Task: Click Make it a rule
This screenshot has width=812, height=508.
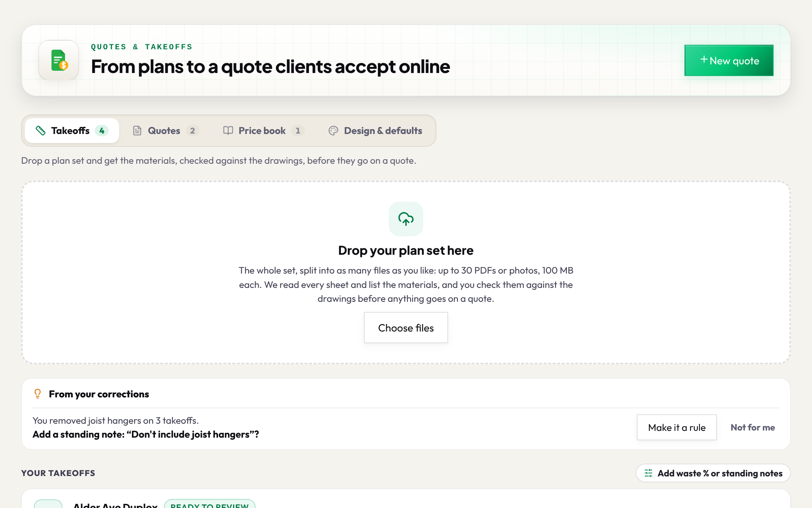Action: click(x=677, y=427)
